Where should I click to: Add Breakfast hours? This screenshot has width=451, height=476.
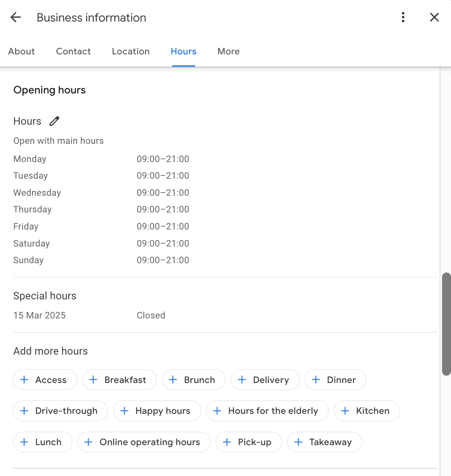pos(119,379)
